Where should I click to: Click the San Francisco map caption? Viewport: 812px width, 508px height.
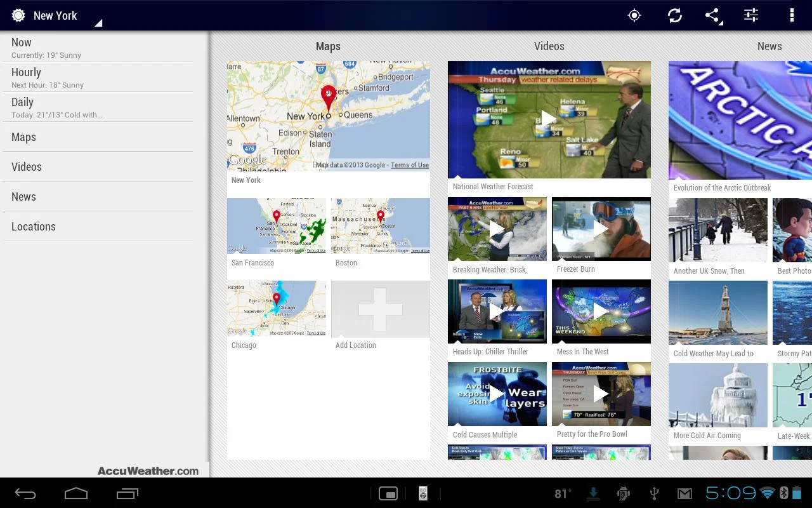(x=252, y=263)
